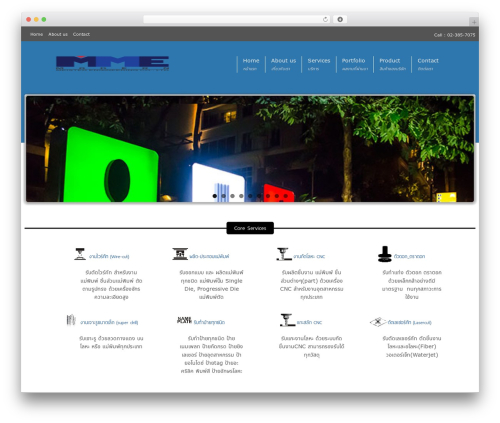Click Home in the top gray bar
The width and height of the screenshot is (500, 423).
point(36,34)
